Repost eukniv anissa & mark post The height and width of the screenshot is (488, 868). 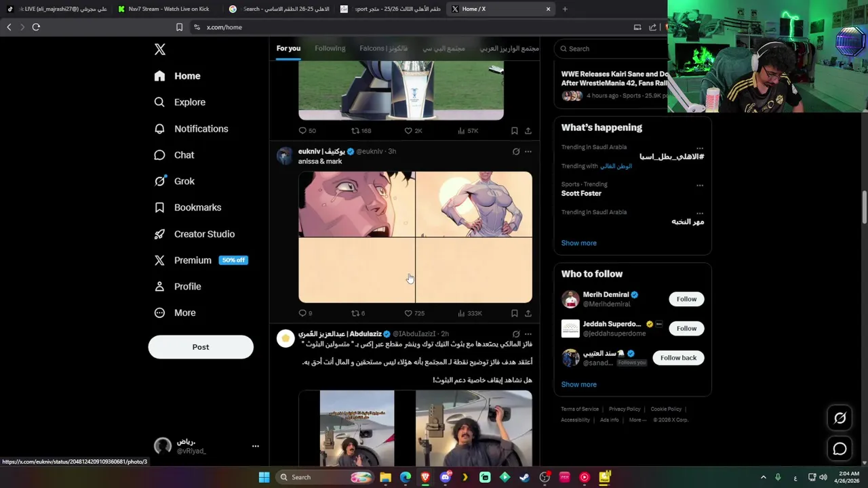(x=358, y=313)
